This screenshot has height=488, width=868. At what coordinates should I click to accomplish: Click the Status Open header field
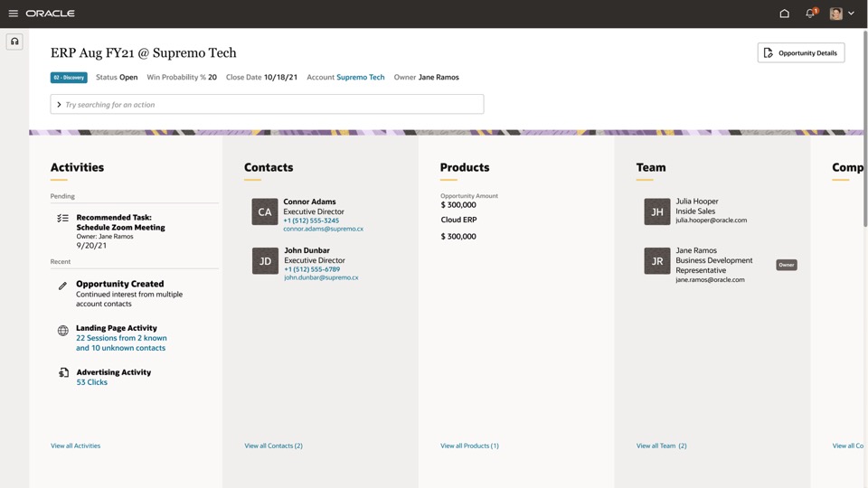[x=117, y=78]
